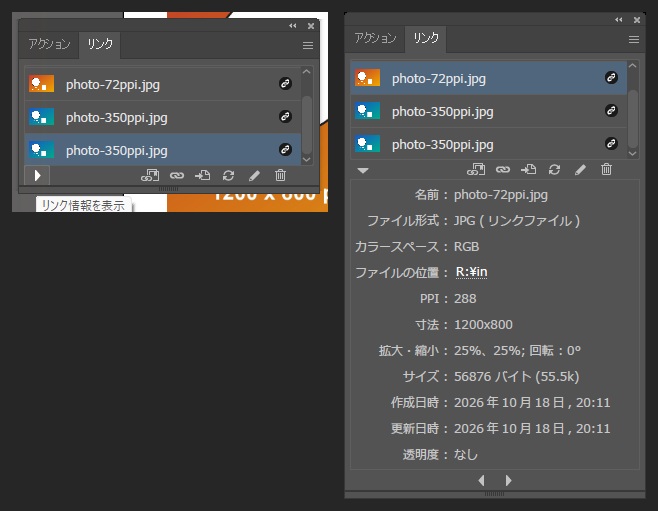
Task: Select middle photo-350ppi.jpg row in right panel
Action: pyautogui.click(x=489, y=111)
